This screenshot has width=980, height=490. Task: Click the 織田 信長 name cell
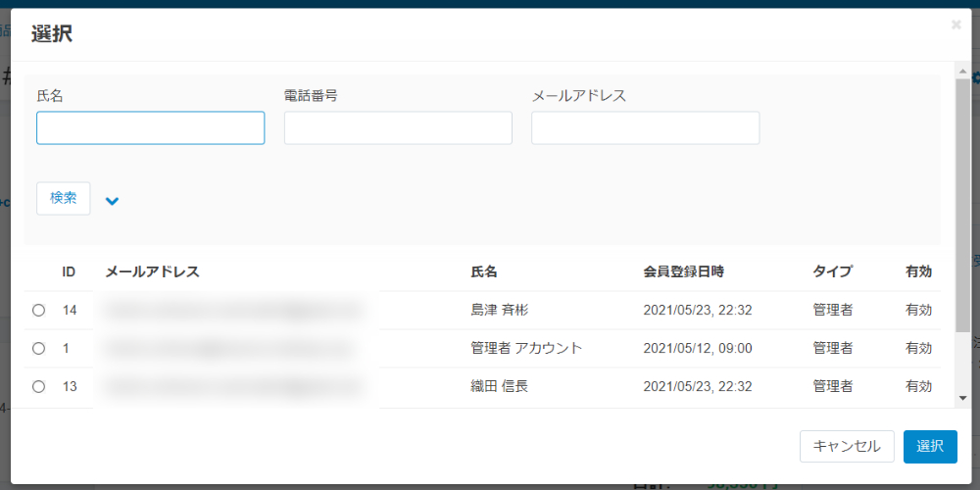pos(500,387)
